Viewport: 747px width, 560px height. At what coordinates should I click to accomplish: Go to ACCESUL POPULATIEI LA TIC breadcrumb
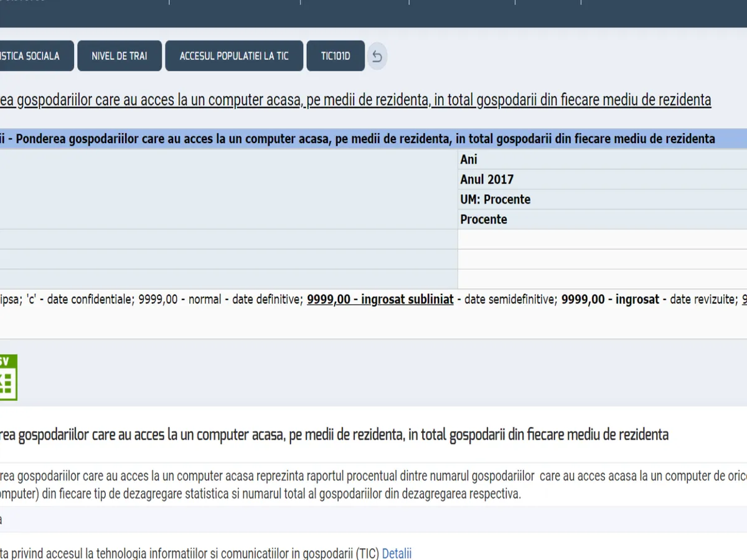click(234, 56)
